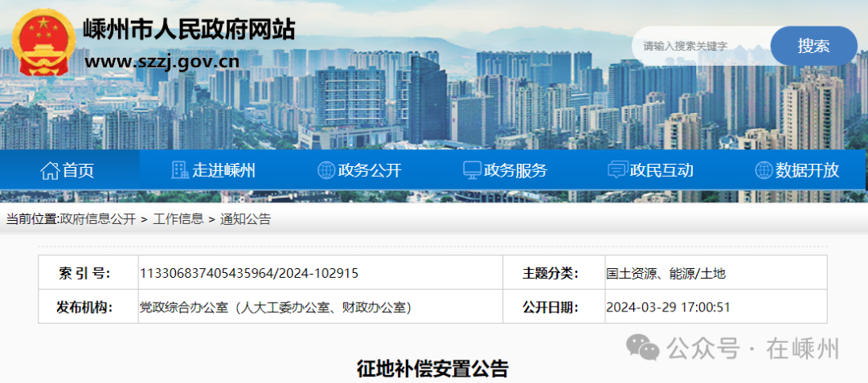
Task: Focus the search keyword input field
Action: pos(701,47)
